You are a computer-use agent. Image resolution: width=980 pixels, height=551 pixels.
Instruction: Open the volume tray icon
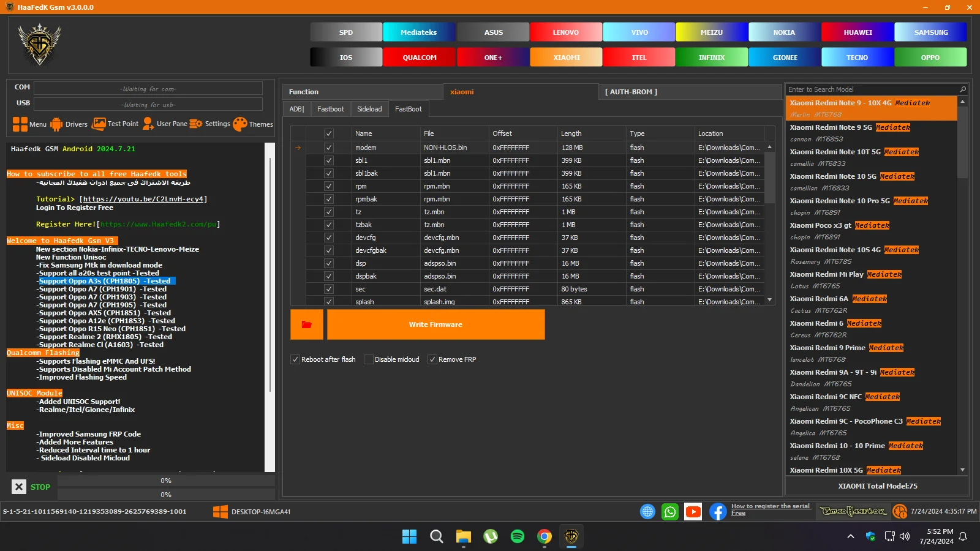point(905,536)
